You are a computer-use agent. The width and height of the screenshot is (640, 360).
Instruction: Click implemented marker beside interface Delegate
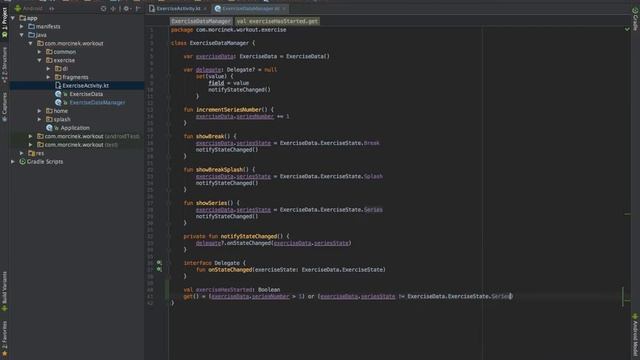coord(159,263)
